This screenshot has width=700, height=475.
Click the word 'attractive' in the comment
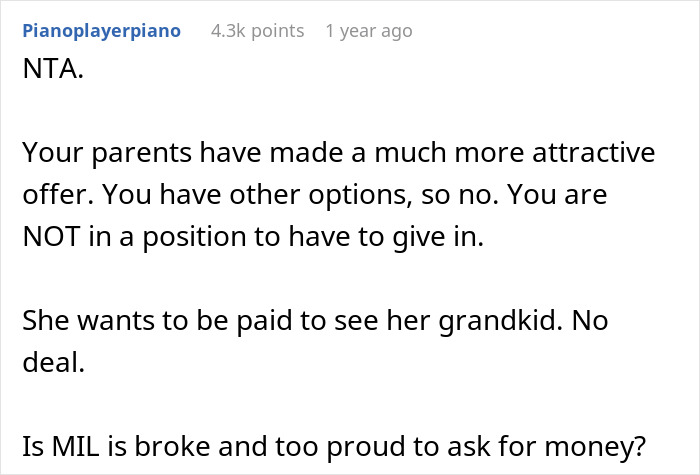[x=593, y=153]
